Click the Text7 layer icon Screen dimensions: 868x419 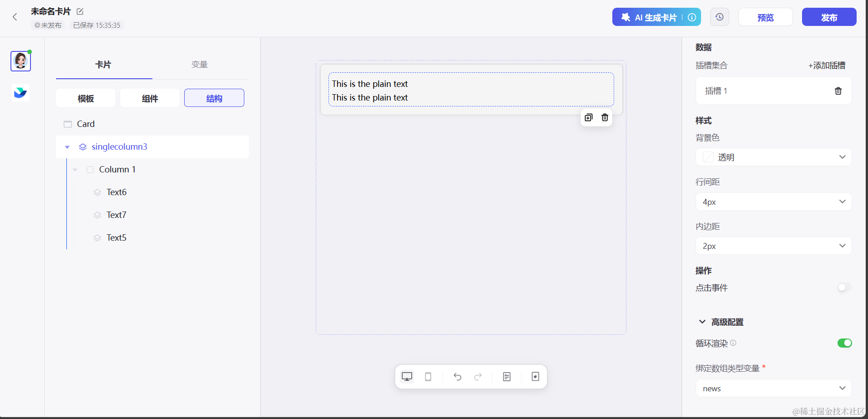click(97, 215)
